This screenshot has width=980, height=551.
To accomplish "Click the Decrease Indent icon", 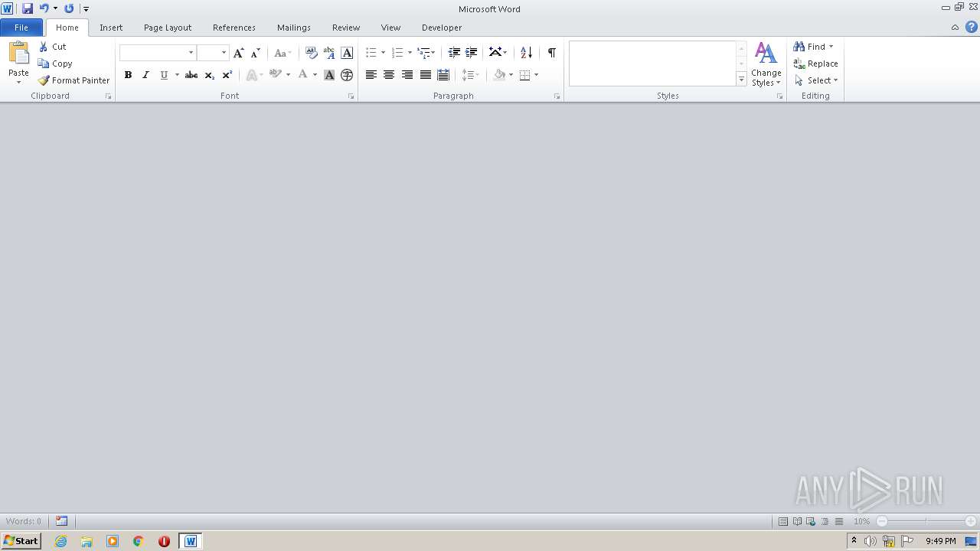I will 454,52.
